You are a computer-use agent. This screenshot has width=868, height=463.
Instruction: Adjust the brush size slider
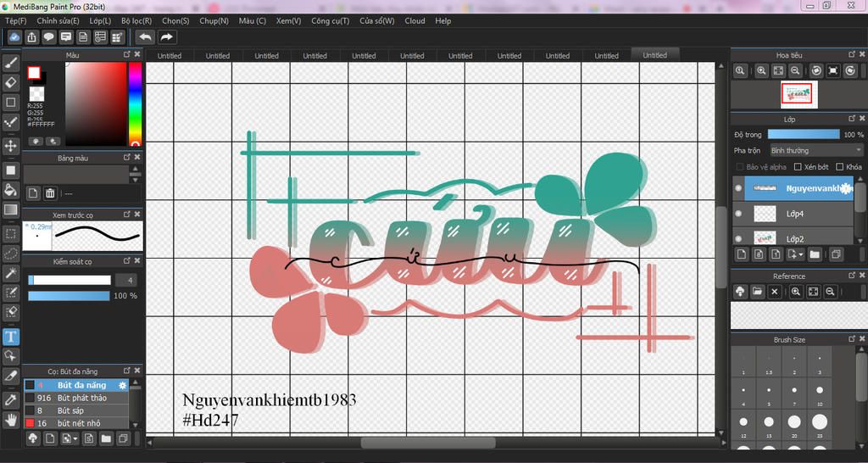pos(70,280)
